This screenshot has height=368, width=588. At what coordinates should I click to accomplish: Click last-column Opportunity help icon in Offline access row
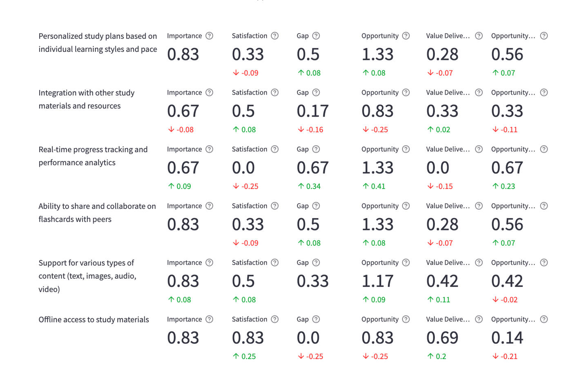coord(544,319)
